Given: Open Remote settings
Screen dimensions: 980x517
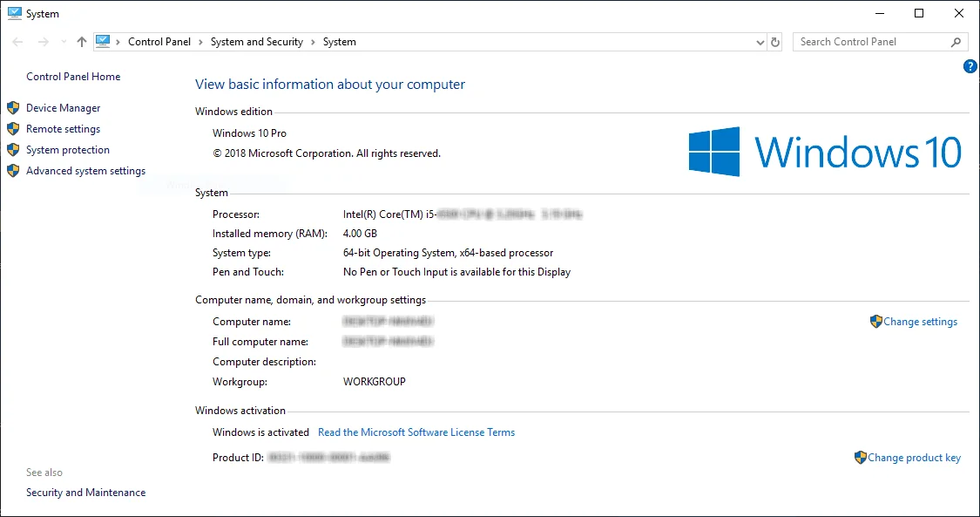Looking at the screenshot, I should 63,128.
